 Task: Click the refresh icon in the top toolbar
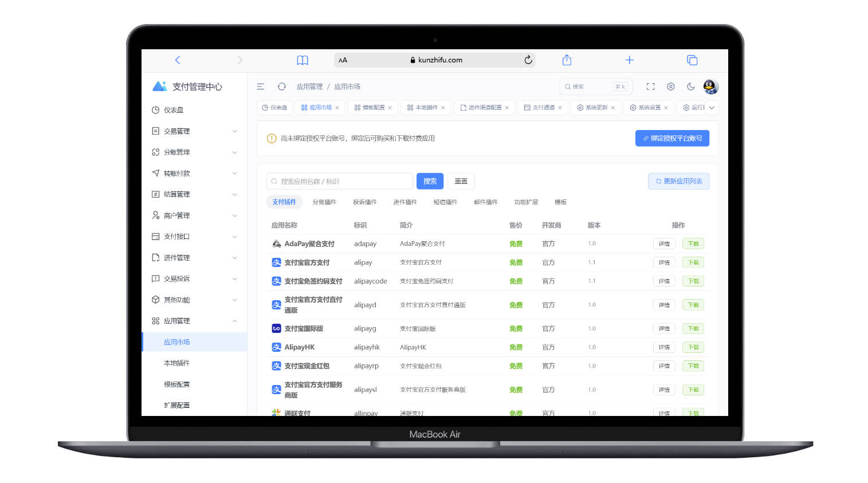click(x=281, y=86)
